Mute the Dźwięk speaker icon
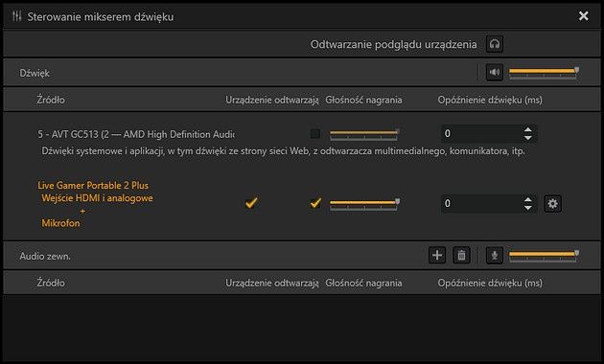The image size is (604, 364). (495, 73)
